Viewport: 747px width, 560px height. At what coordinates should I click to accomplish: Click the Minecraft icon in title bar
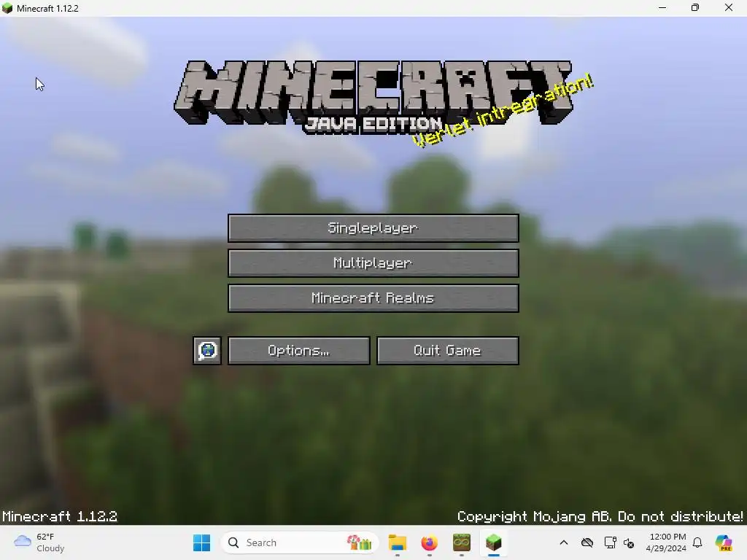point(7,8)
